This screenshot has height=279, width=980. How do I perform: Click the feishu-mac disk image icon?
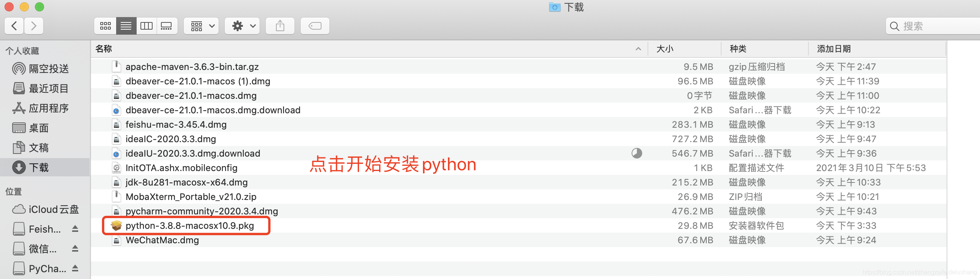[x=117, y=125]
